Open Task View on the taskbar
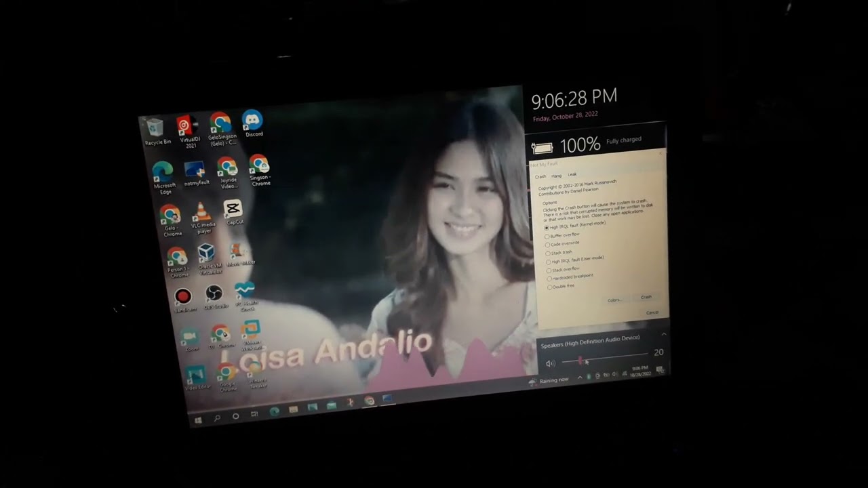 (x=254, y=413)
